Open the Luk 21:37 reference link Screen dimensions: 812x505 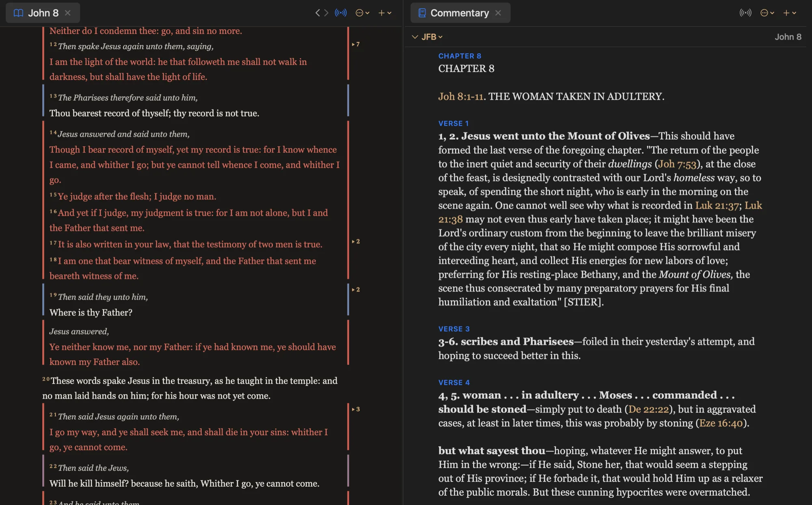(717, 206)
